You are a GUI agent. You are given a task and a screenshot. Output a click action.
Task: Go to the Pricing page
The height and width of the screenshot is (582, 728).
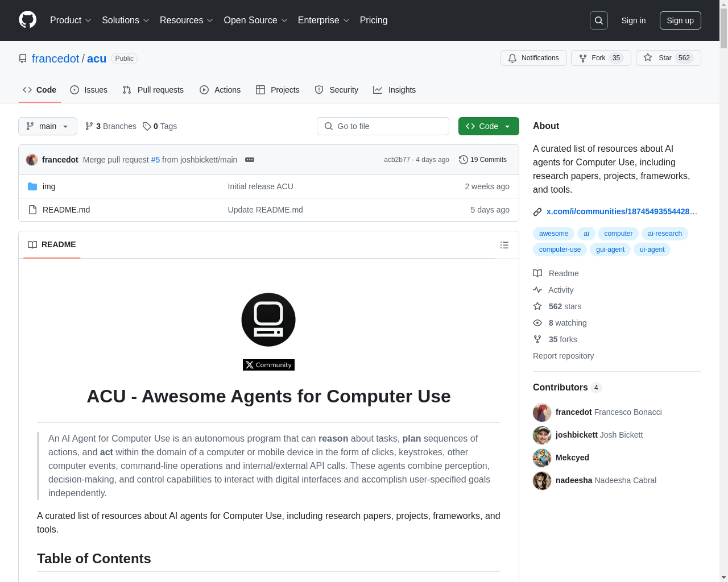(374, 20)
